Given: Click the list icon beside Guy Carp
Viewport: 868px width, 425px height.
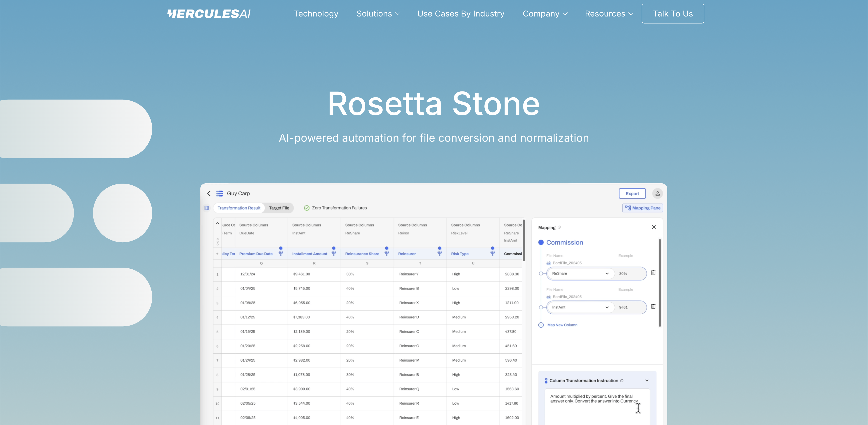Looking at the screenshot, I should (x=219, y=194).
